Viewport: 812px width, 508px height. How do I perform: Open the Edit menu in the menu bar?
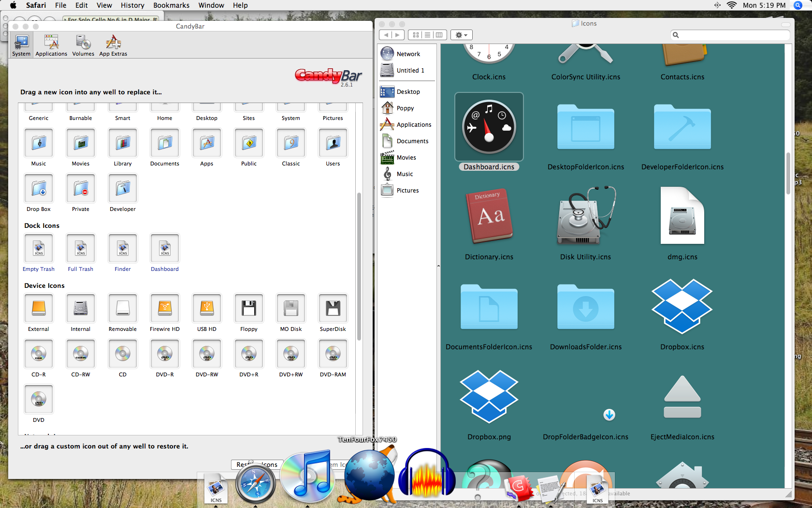click(x=82, y=5)
